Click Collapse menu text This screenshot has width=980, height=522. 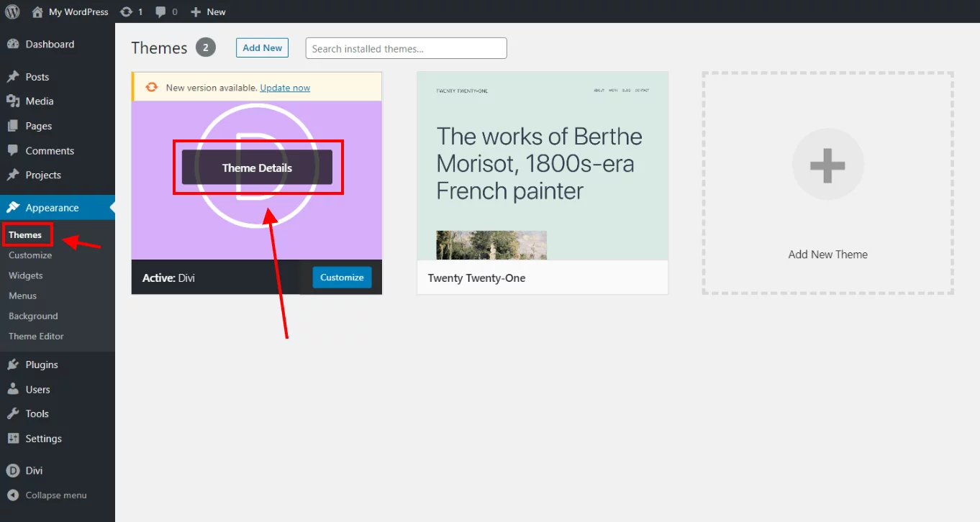pyautogui.click(x=56, y=495)
